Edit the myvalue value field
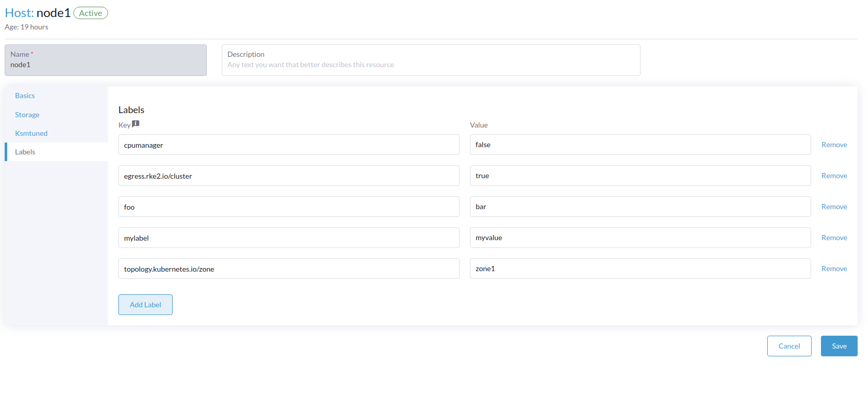 pyautogui.click(x=640, y=238)
